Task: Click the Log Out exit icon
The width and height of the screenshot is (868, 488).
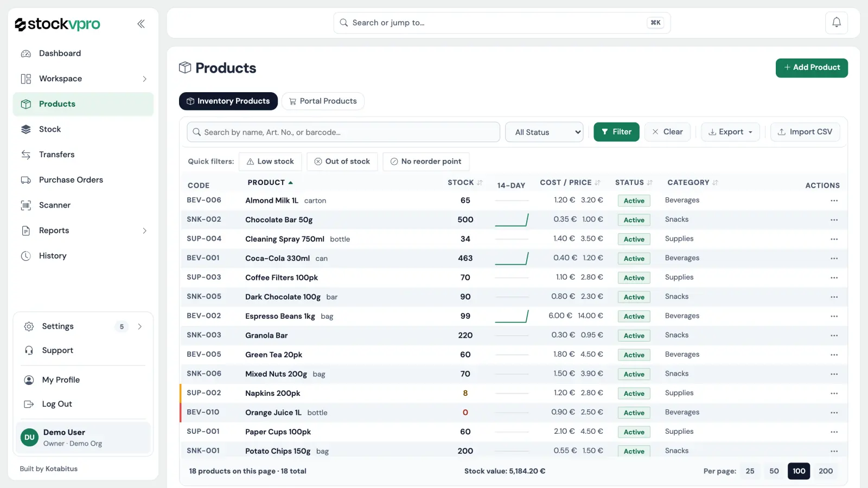Action: [29, 404]
